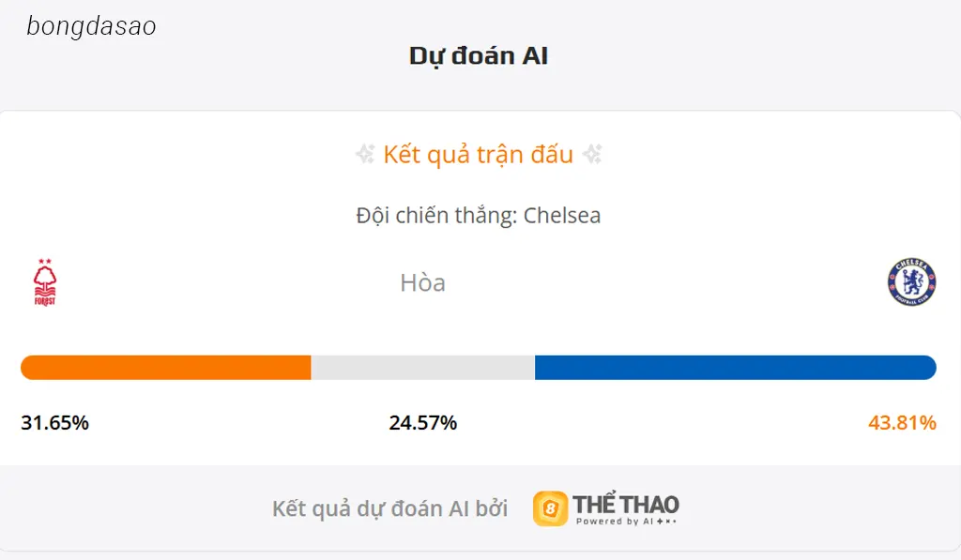Screen dimensions: 961x560
Task: Click the orange Nottingham Forest bar segment
Action: coord(166,368)
